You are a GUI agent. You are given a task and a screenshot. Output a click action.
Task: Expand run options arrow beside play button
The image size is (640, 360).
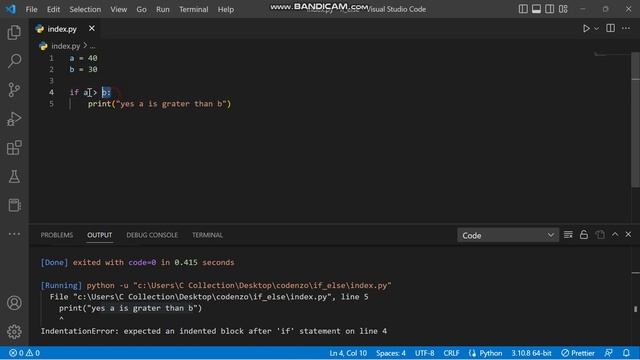(596, 29)
